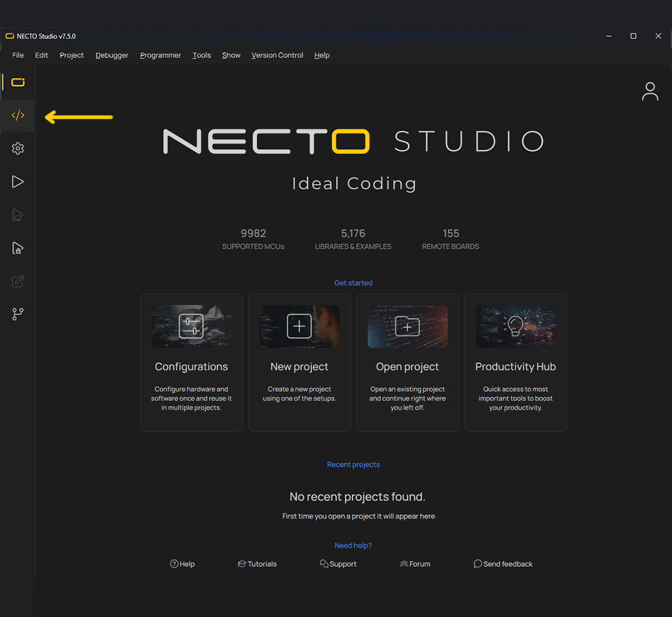
Task: Click the dimmed program icon below Run
Action: 18,214
